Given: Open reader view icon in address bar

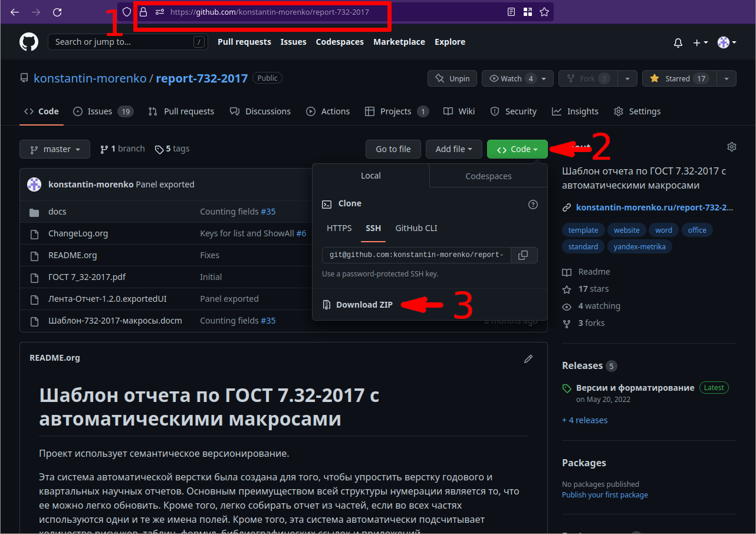Looking at the screenshot, I should click(x=511, y=12).
